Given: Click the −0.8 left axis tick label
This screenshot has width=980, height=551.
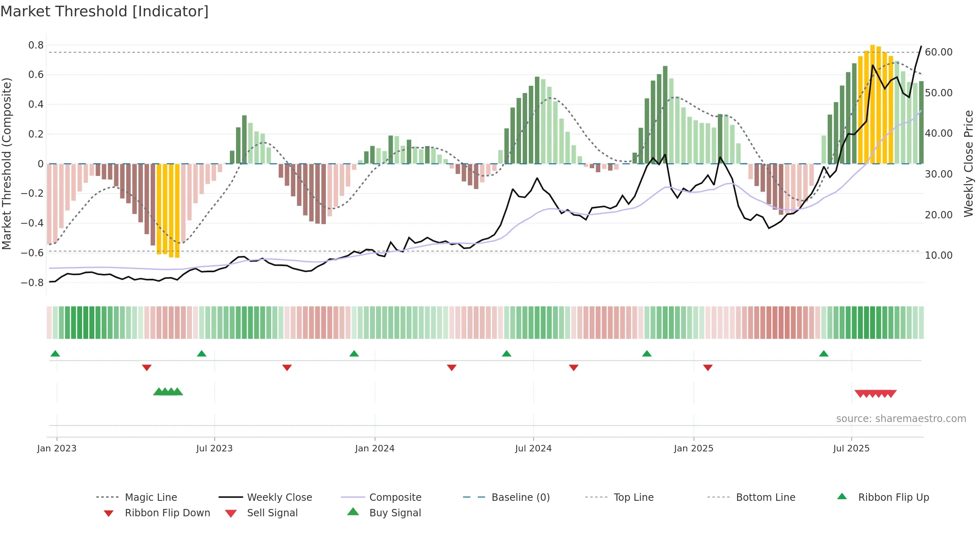Looking at the screenshot, I should point(32,283).
